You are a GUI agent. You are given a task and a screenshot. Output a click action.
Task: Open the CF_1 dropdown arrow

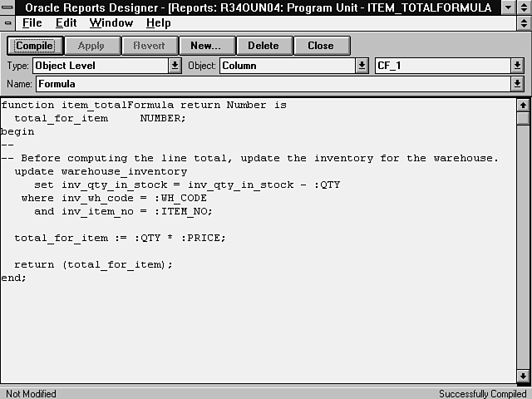click(x=517, y=65)
